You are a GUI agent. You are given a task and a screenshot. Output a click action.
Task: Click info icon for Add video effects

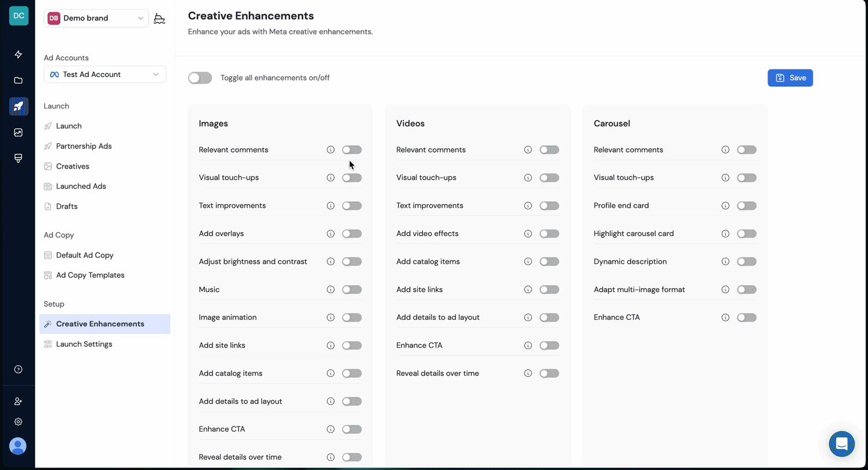pos(528,234)
